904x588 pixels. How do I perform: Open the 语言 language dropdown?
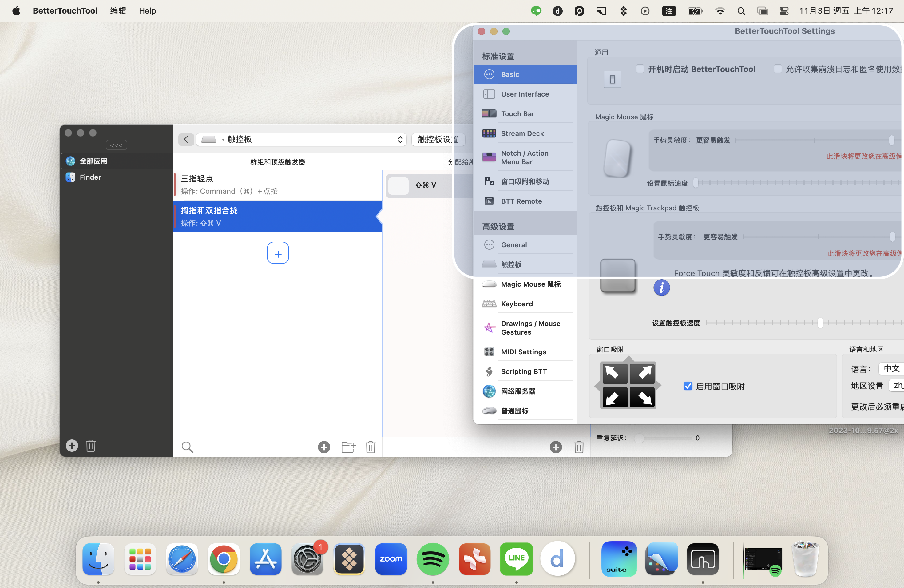click(891, 368)
